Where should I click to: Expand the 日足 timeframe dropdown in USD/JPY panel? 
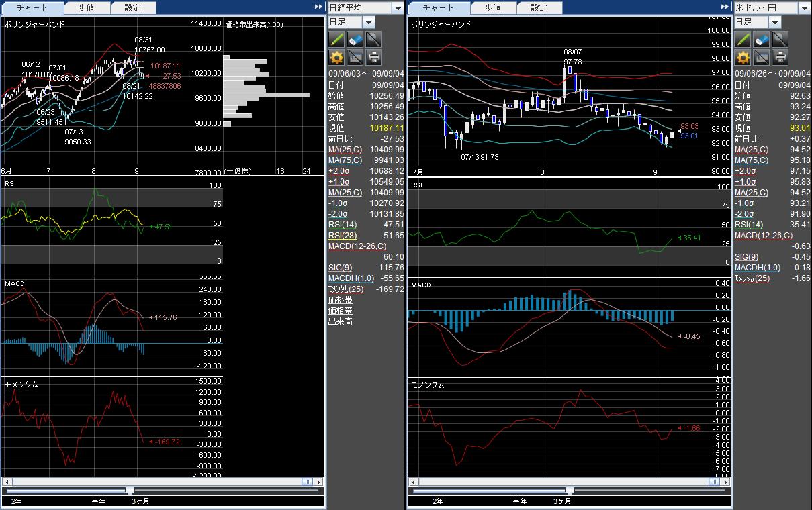(776, 22)
